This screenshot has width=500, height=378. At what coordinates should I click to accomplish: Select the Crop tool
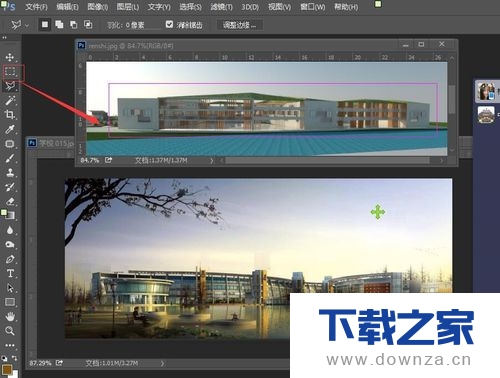(10, 115)
